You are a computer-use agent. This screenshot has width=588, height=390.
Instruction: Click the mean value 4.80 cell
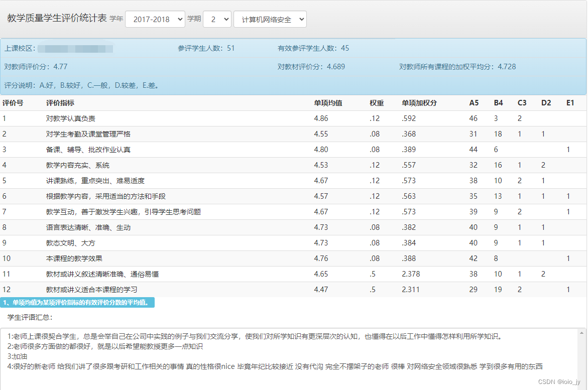tap(321, 150)
